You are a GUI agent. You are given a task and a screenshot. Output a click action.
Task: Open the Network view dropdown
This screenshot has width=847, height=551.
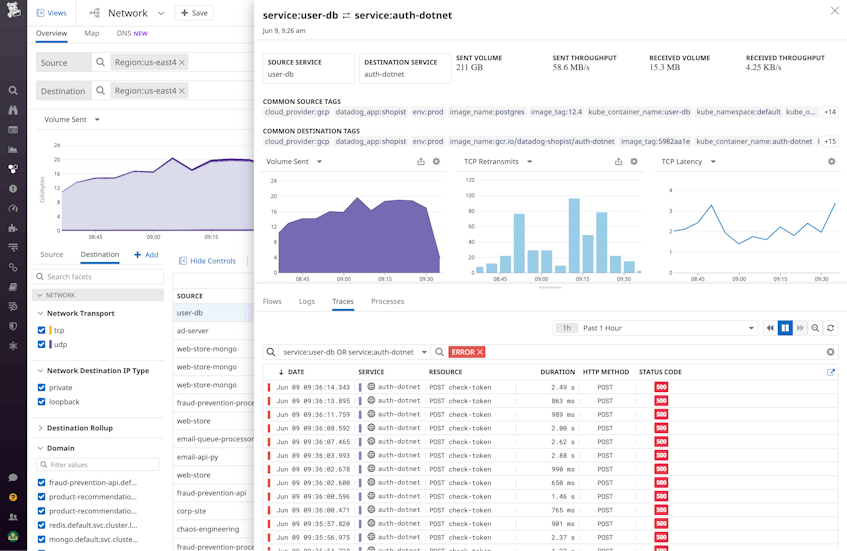point(160,14)
